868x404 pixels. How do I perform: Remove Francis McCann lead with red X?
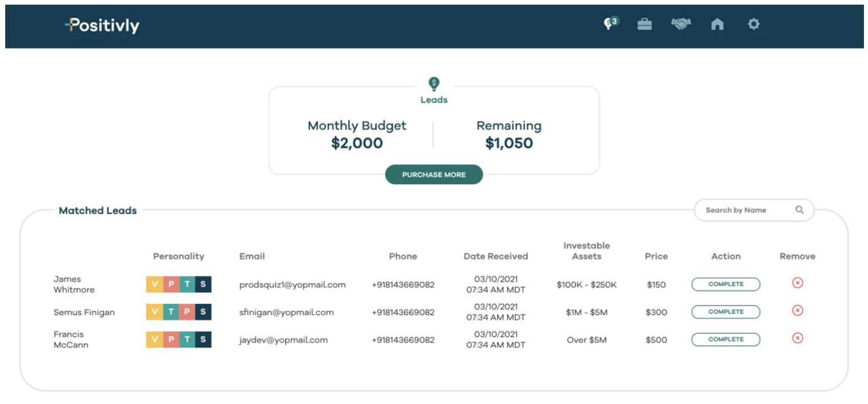pyautogui.click(x=797, y=338)
